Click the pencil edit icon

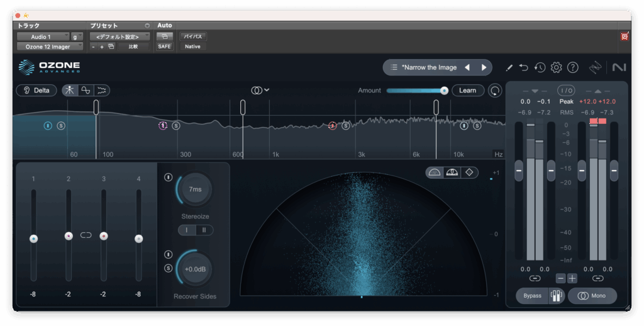point(509,67)
